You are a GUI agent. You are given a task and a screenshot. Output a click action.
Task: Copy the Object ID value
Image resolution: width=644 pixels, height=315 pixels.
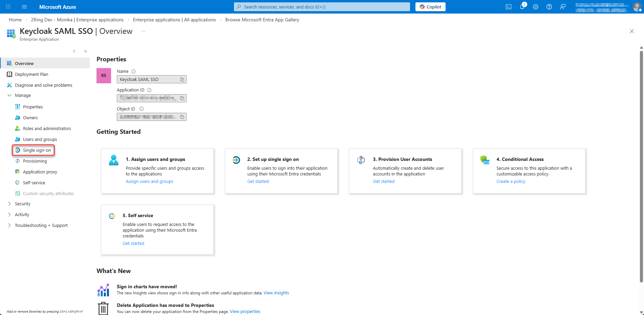click(182, 117)
